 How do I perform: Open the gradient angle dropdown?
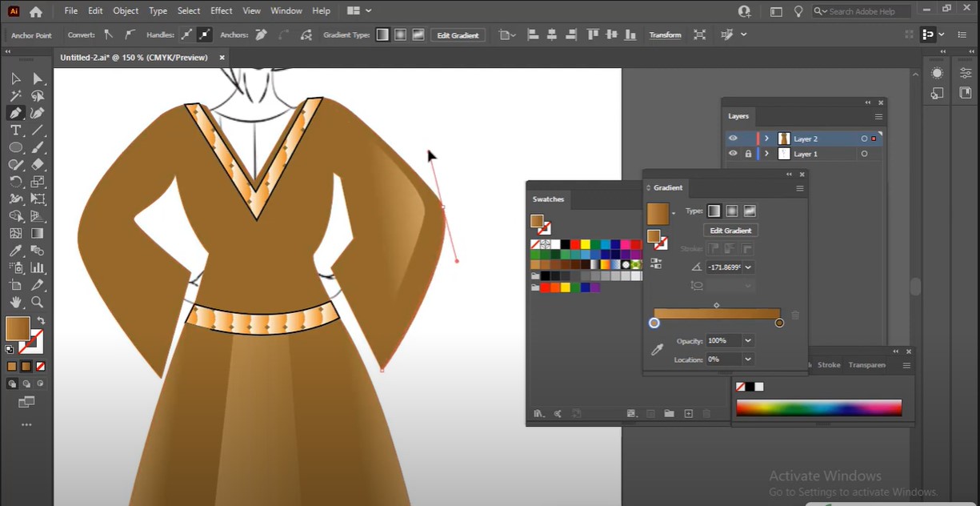[748, 267]
